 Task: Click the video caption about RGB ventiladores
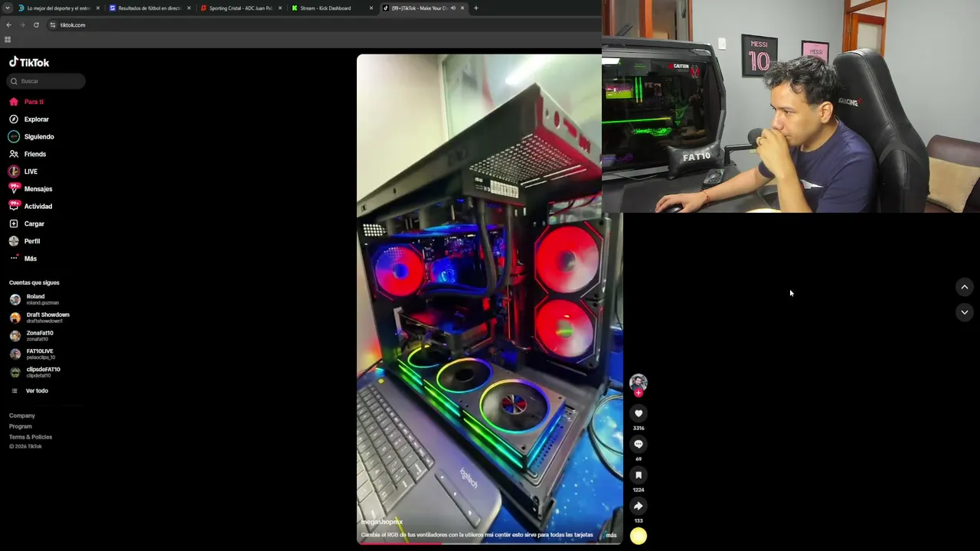(477, 535)
